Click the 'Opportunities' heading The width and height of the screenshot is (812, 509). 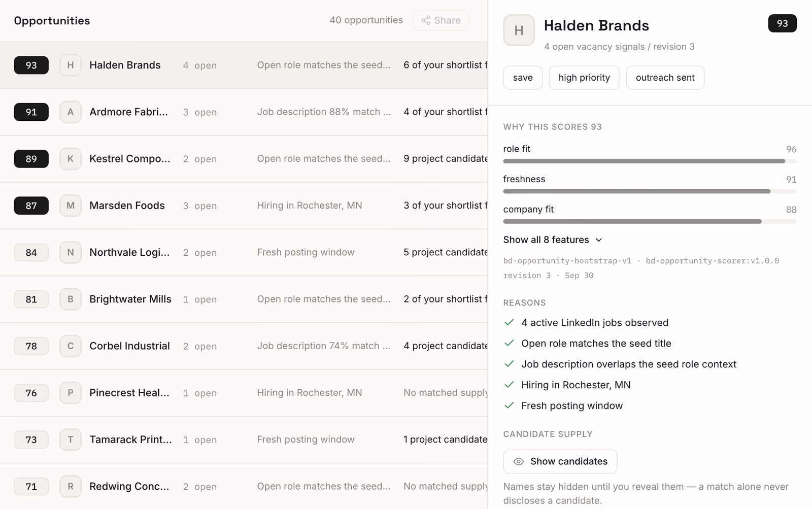point(52,21)
